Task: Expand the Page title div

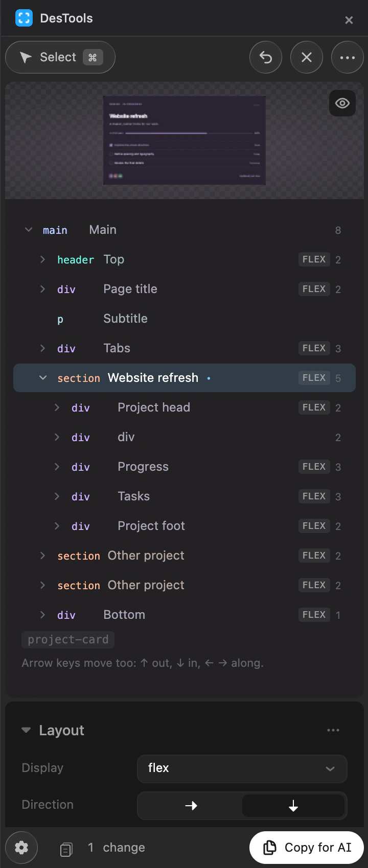Action: pyautogui.click(x=43, y=290)
